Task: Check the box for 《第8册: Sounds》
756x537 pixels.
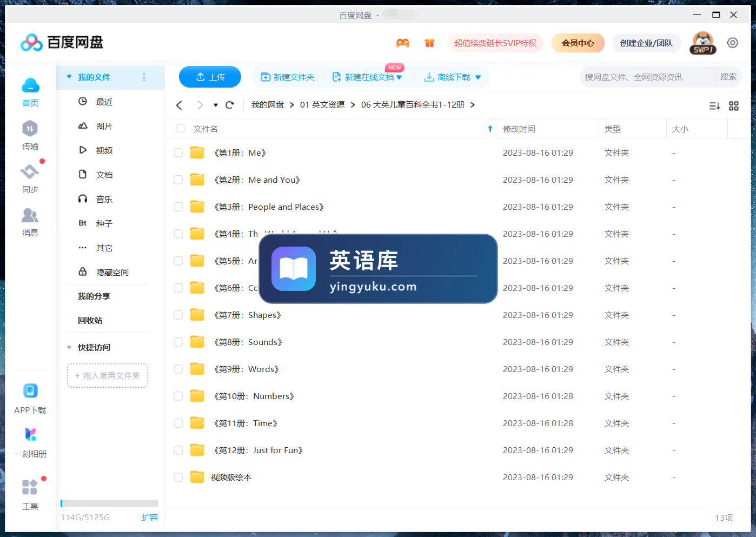Action: coord(178,342)
